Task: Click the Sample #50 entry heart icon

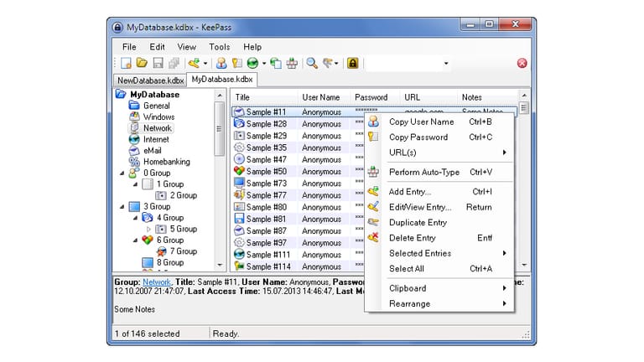Action: point(239,171)
